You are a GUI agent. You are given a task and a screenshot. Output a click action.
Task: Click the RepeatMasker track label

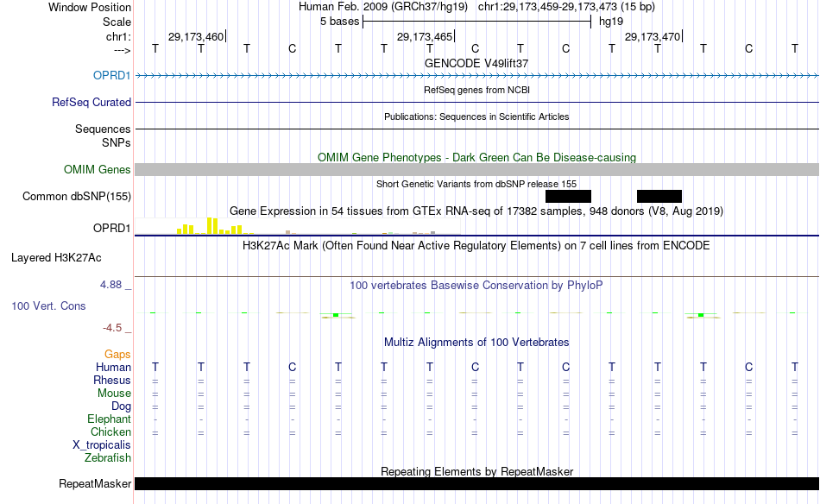point(95,484)
